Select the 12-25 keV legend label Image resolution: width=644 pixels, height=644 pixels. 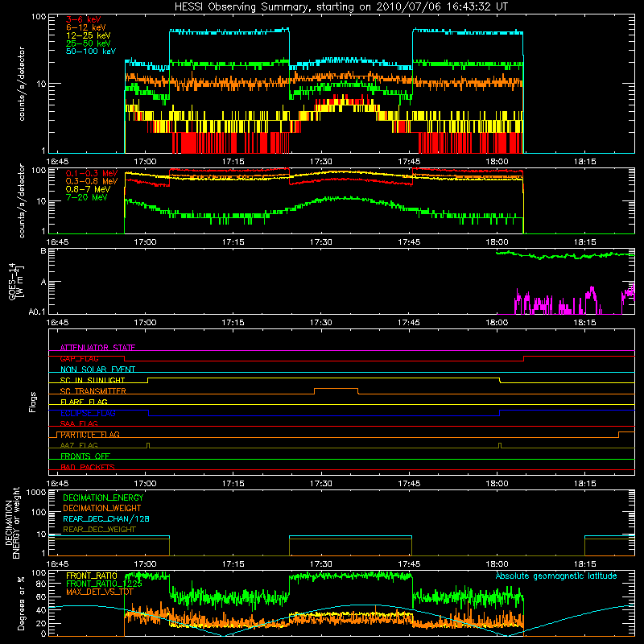pos(88,35)
